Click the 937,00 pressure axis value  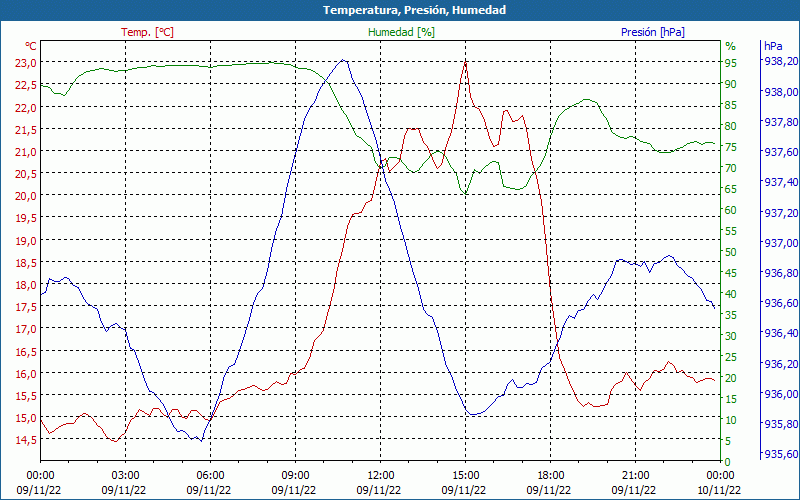click(781, 243)
